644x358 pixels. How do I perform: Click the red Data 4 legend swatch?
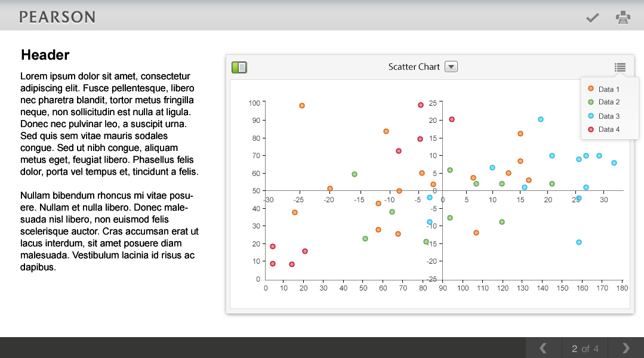coord(591,129)
